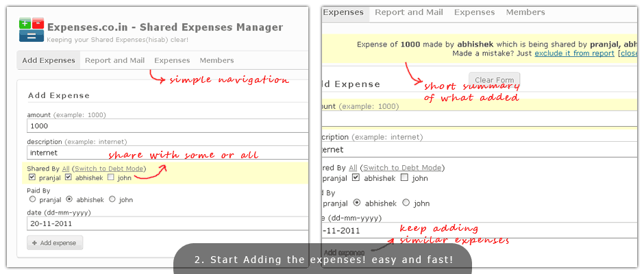Click exclude it from report link
This screenshot has height=274, width=644.
pyautogui.click(x=574, y=53)
